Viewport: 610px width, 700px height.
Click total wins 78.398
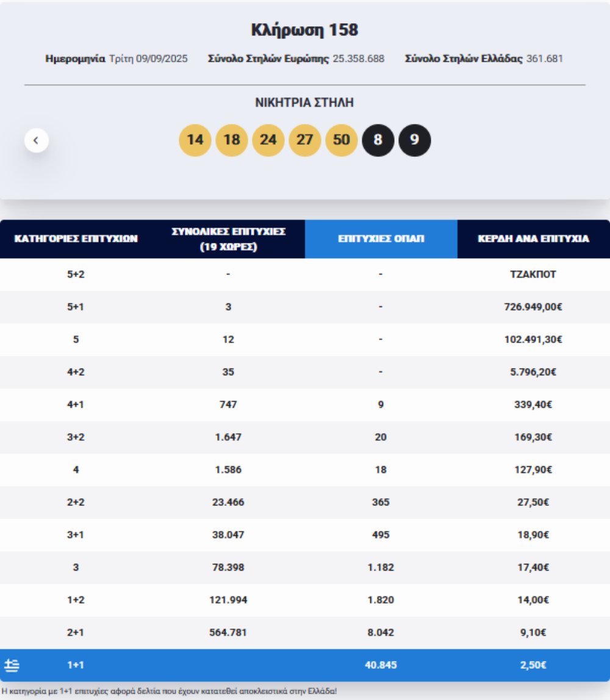click(229, 568)
